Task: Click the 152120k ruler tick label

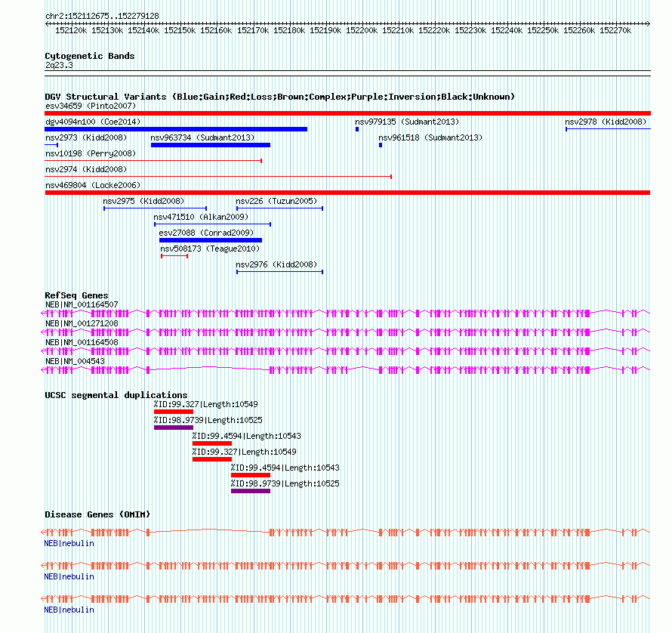Action: click(71, 30)
